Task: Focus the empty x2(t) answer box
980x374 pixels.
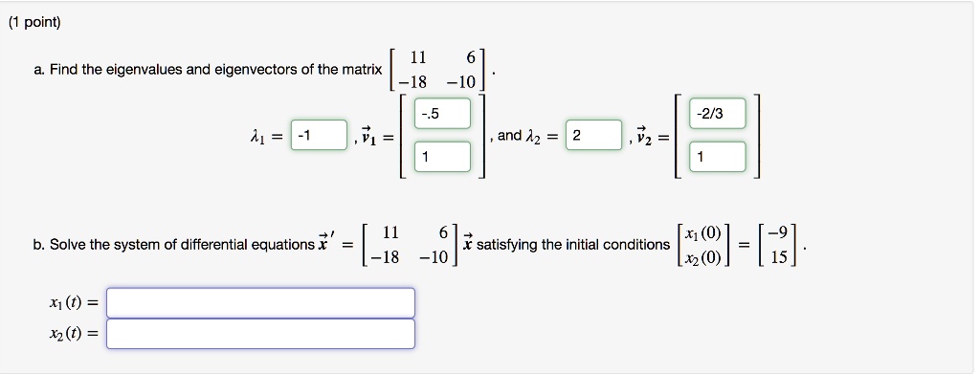Action: (260, 334)
